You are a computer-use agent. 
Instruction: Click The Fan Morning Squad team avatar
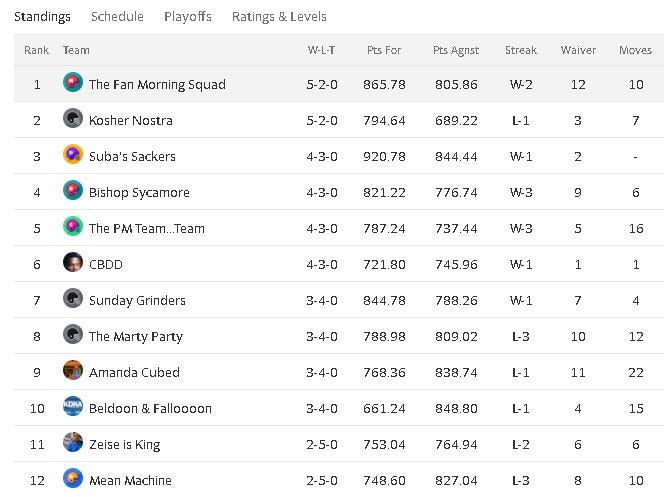coord(73,84)
